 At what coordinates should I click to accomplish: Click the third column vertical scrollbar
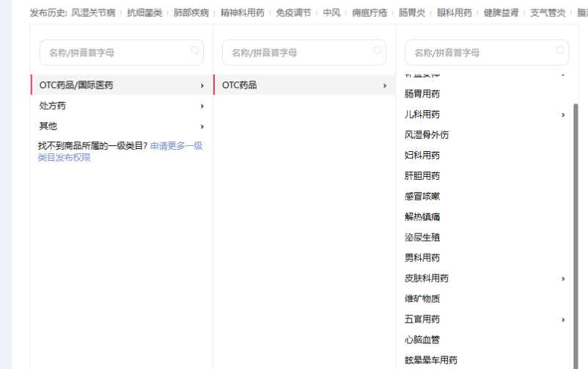pyautogui.click(x=576, y=220)
